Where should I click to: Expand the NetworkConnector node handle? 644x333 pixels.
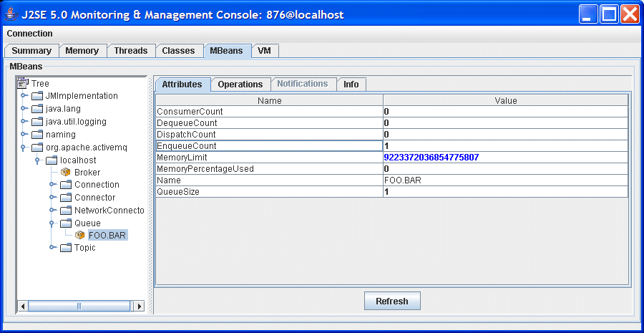(53, 210)
